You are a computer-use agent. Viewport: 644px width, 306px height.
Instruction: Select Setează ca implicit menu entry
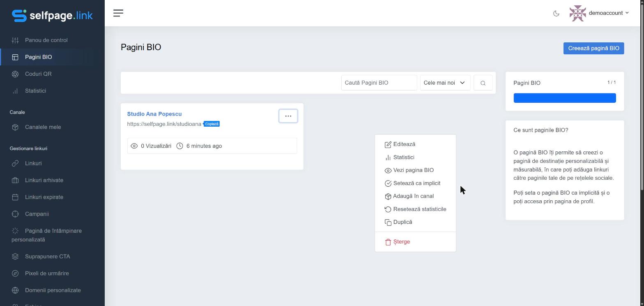click(x=415, y=183)
